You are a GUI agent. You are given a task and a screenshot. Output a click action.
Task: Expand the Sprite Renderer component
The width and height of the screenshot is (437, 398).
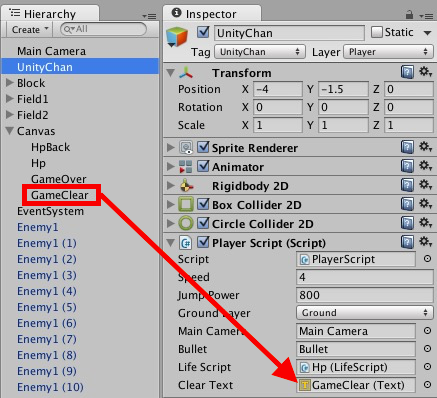click(x=170, y=147)
